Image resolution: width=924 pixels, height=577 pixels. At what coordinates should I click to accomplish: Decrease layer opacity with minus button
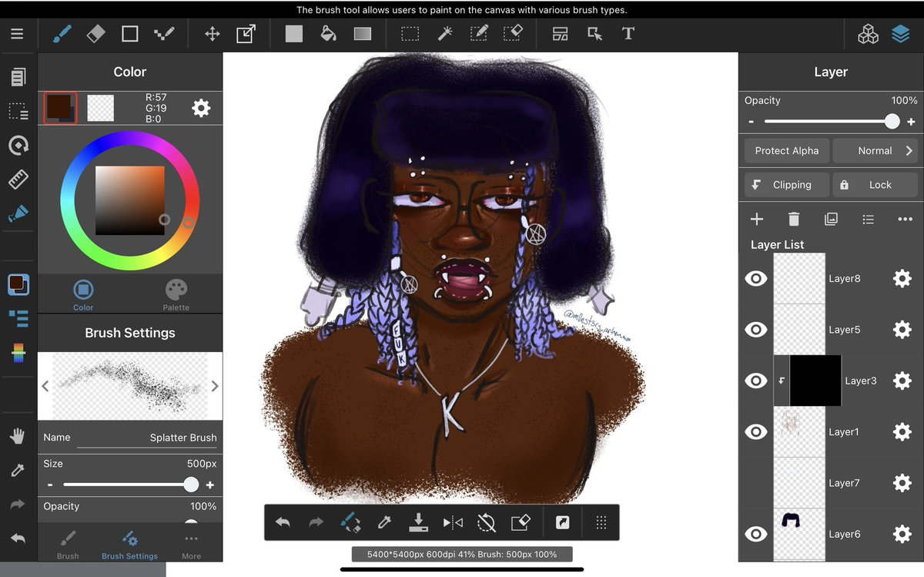[751, 122]
